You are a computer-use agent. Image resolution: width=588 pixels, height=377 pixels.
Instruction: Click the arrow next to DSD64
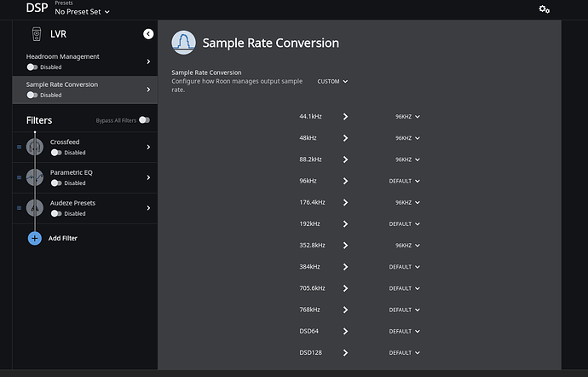click(x=345, y=331)
